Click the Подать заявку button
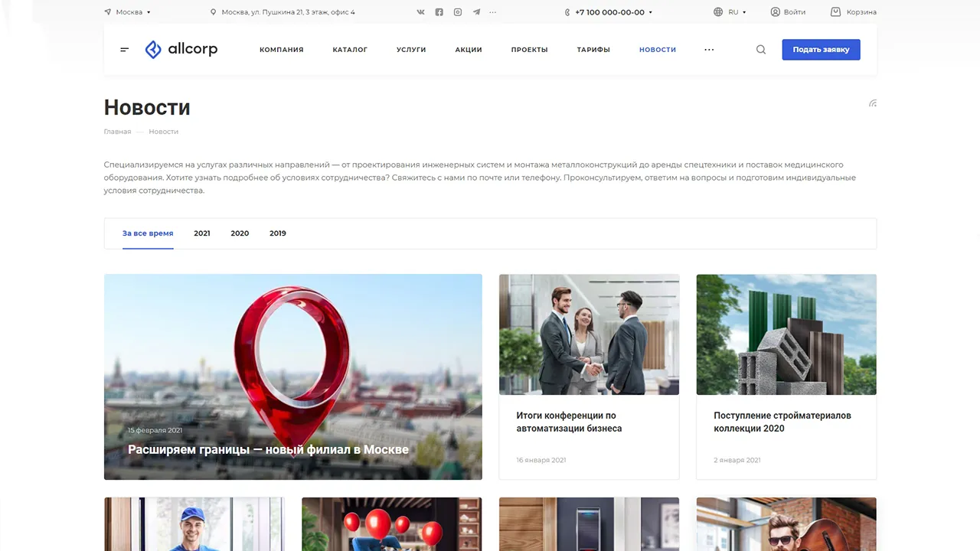The height and width of the screenshot is (551, 980). pyautogui.click(x=821, y=50)
